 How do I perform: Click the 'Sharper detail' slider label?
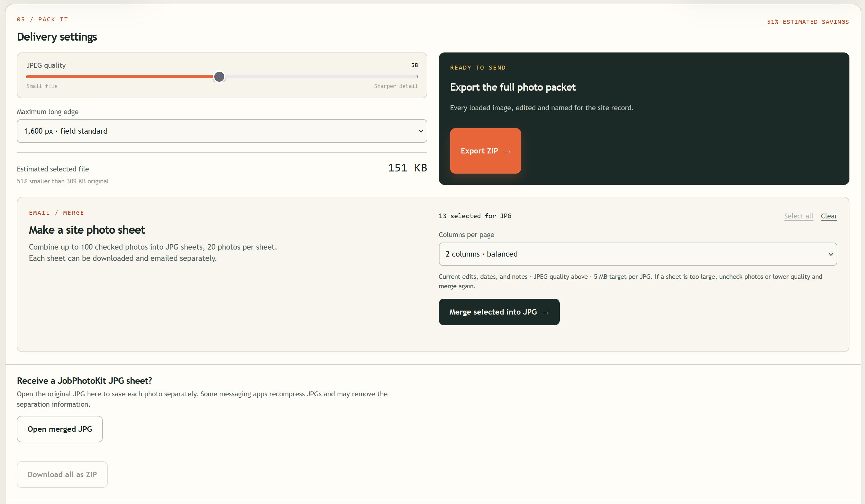coord(396,86)
